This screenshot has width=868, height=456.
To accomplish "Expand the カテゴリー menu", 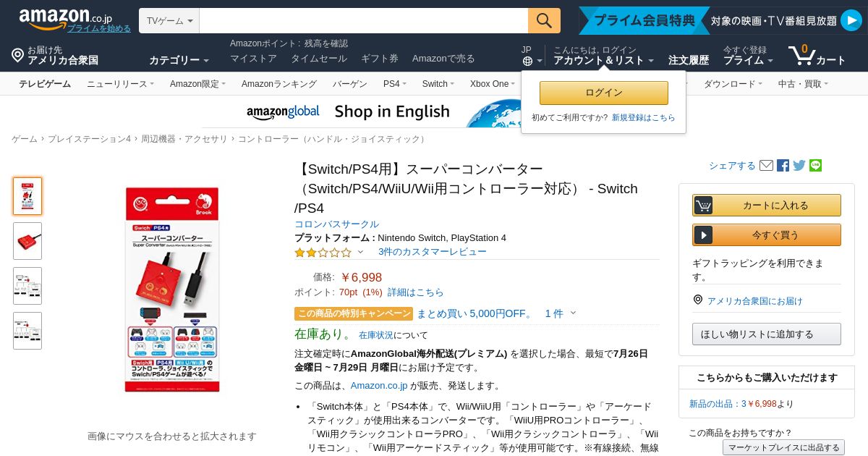I will [179, 60].
